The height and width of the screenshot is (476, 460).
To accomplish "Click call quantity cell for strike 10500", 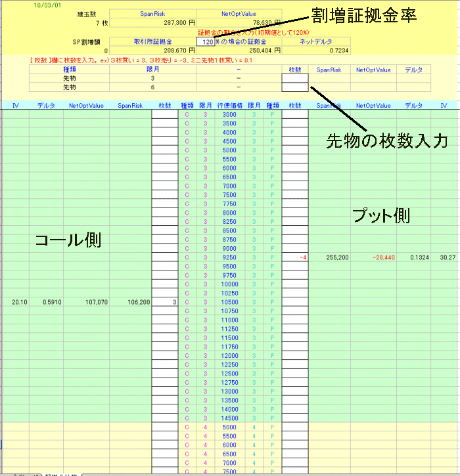I will (x=165, y=302).
